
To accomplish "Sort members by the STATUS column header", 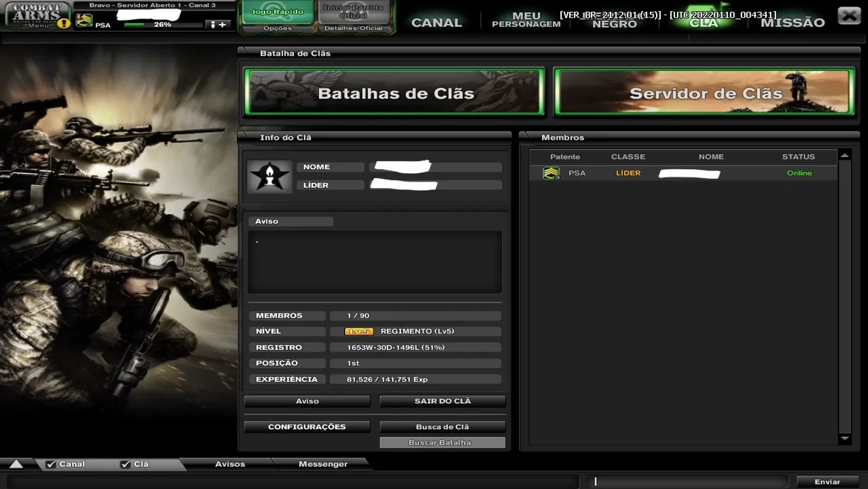I will tap(798, 157).
